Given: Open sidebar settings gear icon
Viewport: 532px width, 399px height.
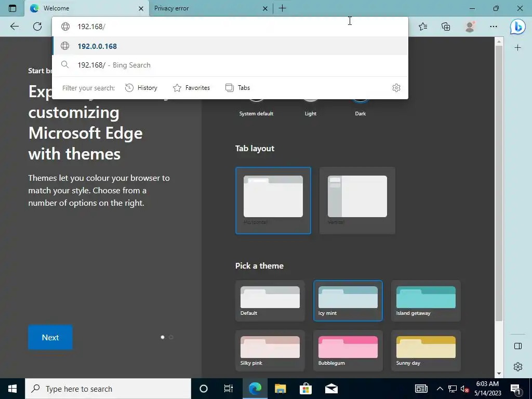Looking at the screenshot, I should tap(518, 367).
